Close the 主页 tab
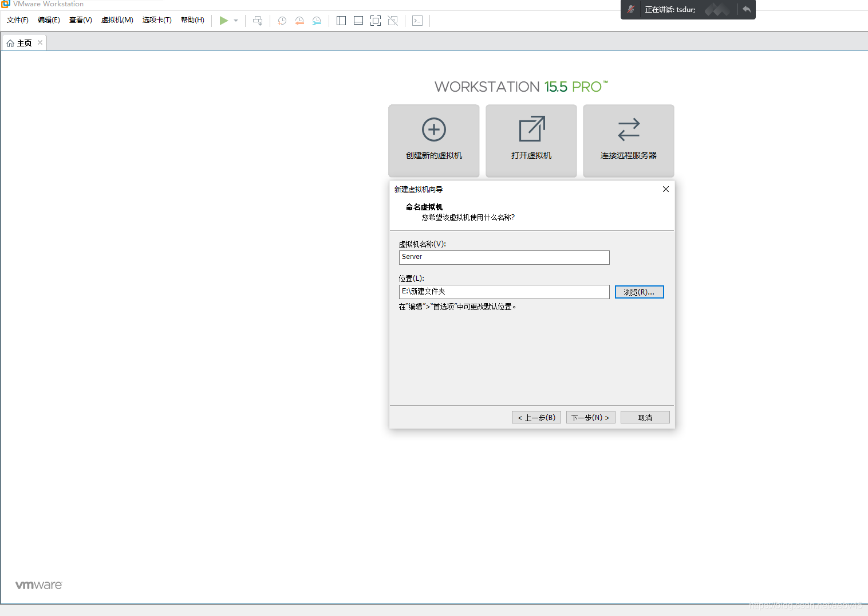The height and width of the screenshot is (616, 868). point(40,42)
